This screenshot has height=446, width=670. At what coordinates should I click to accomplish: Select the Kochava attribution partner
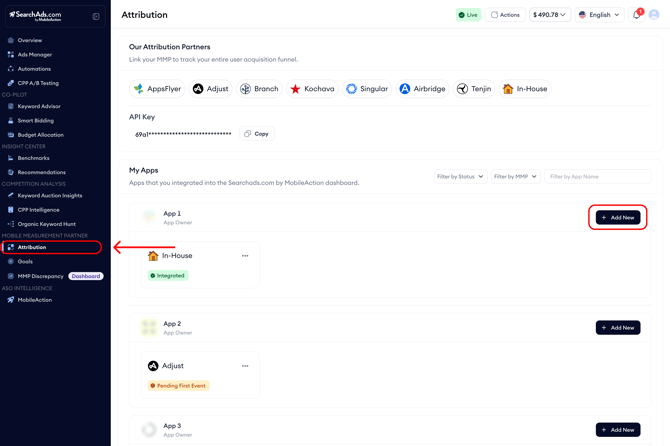[312, 89]
